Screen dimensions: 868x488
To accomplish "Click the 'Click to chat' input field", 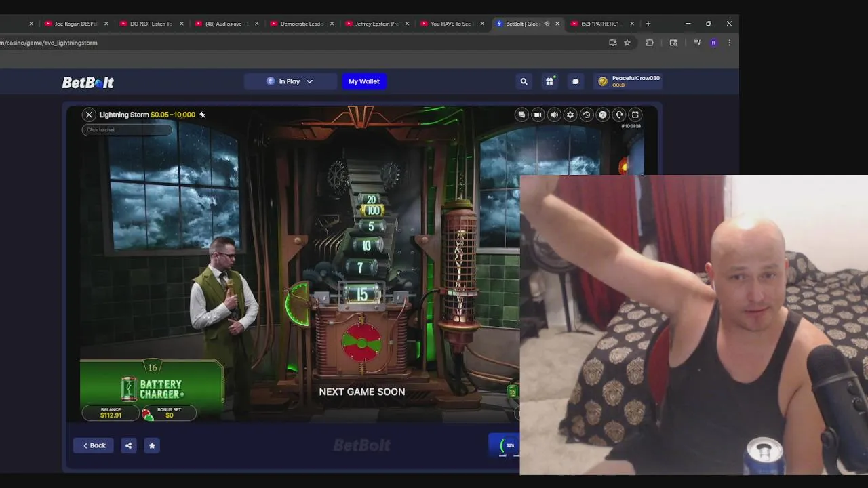I will coord(127,129).
